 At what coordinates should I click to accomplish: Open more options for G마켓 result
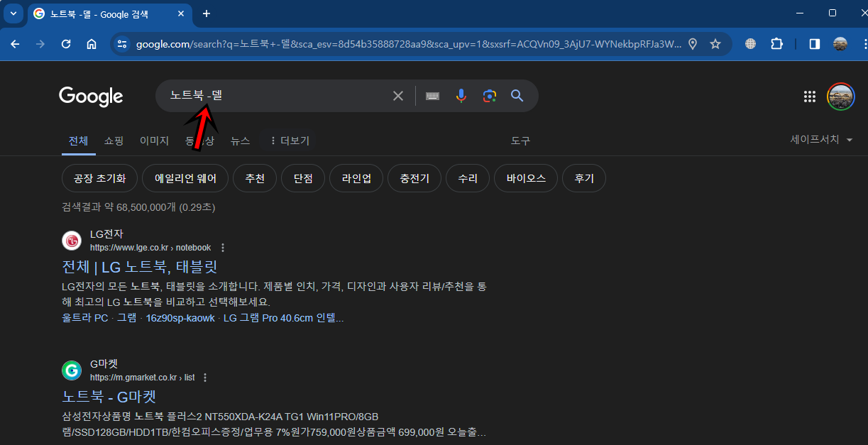[x=206, y=378]
